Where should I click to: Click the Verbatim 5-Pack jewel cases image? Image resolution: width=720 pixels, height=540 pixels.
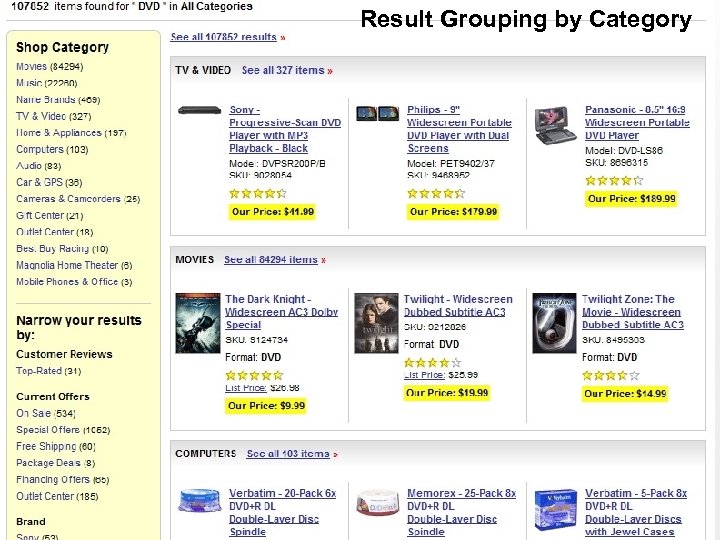tap(555, 508)
